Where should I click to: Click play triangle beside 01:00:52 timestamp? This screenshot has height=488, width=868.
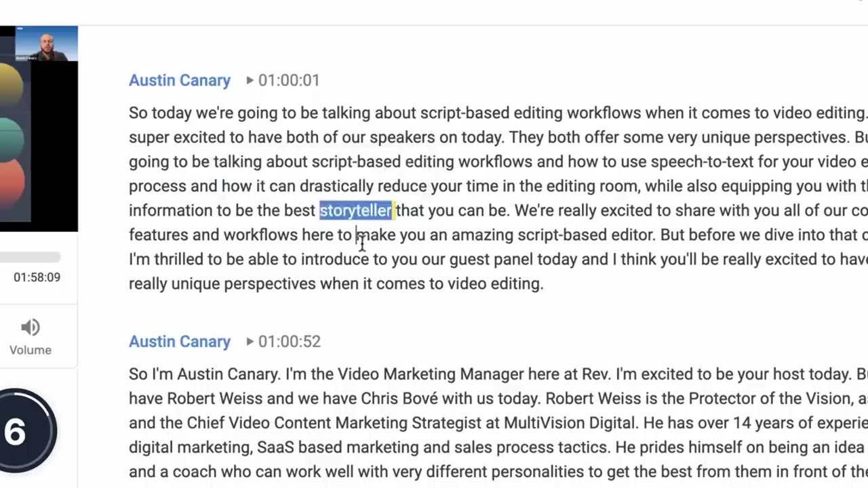(x=250, y=341)
